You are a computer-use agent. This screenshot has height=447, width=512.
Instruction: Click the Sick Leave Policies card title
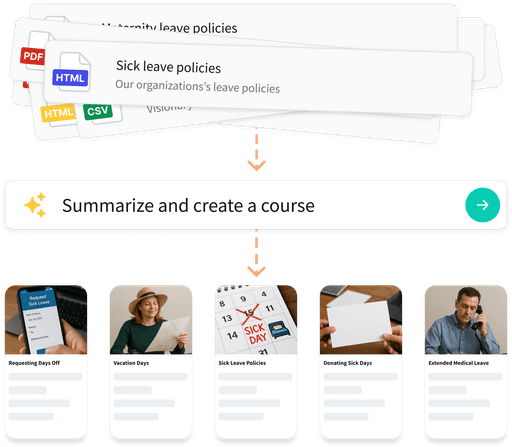[x=242, y=363]
